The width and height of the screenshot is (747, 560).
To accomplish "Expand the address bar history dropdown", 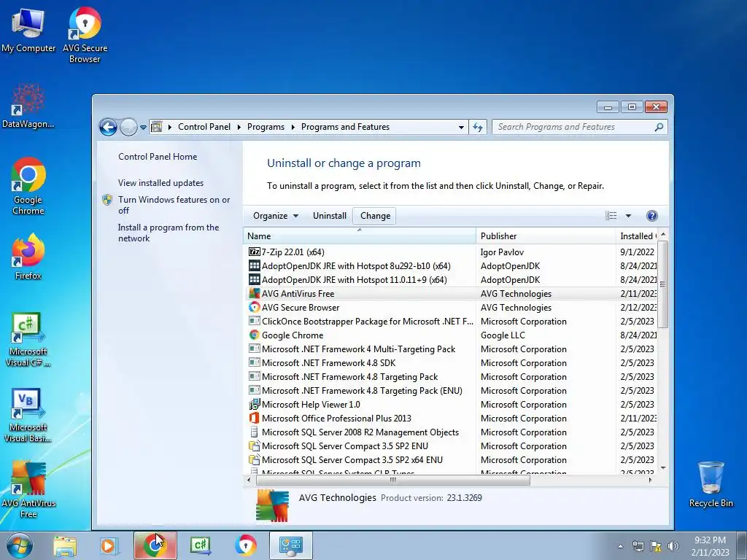I will click(461, 127).
